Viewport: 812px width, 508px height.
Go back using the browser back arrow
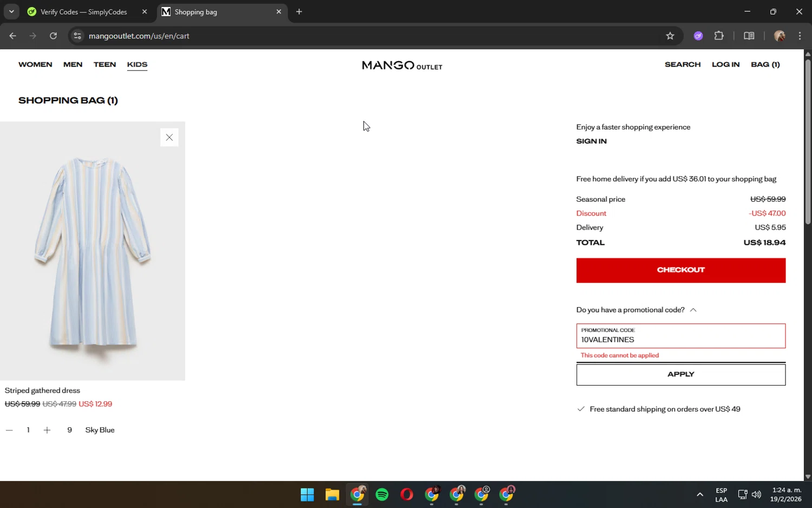pos(12,36)
